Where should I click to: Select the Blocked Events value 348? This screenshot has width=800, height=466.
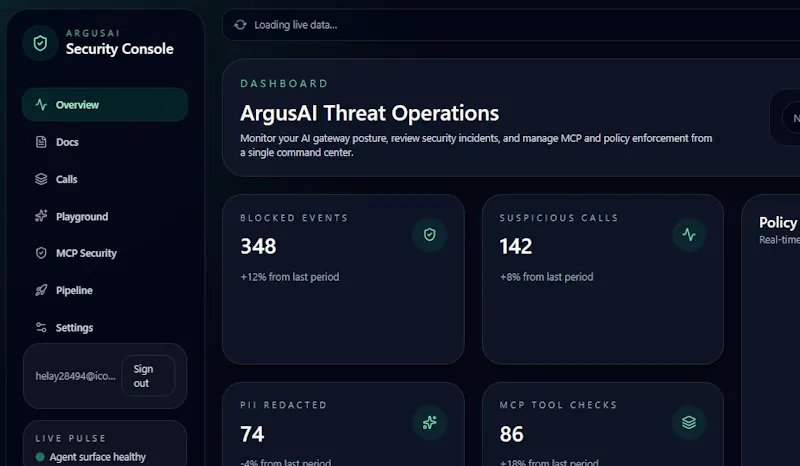click(258, 246)
